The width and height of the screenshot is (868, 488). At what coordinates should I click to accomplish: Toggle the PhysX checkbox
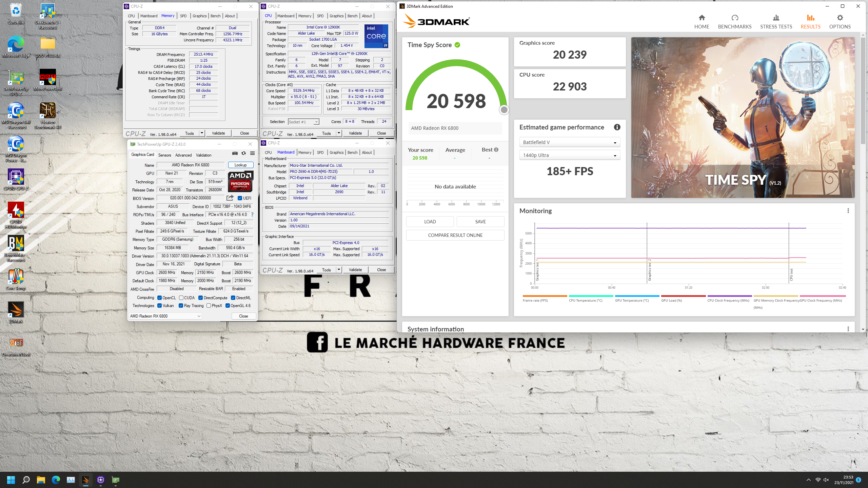(x=209, y=306)
